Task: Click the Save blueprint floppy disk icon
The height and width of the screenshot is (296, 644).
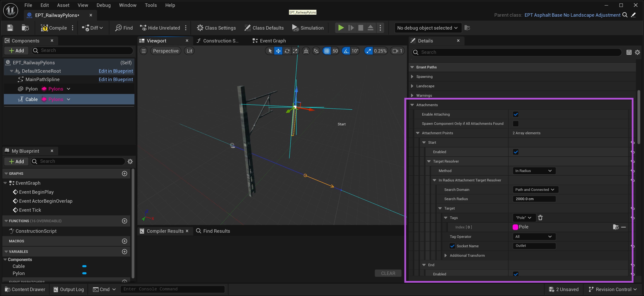Action: tap(10, 28)
